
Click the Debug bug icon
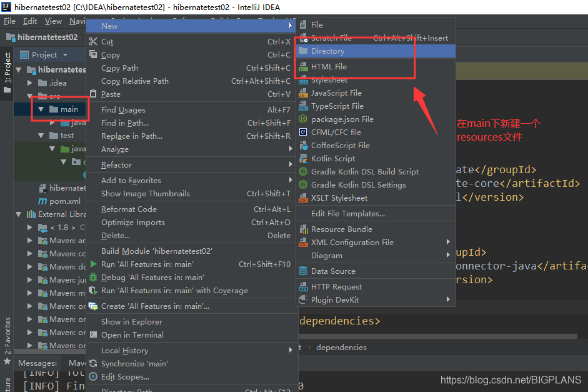(93, 277)
